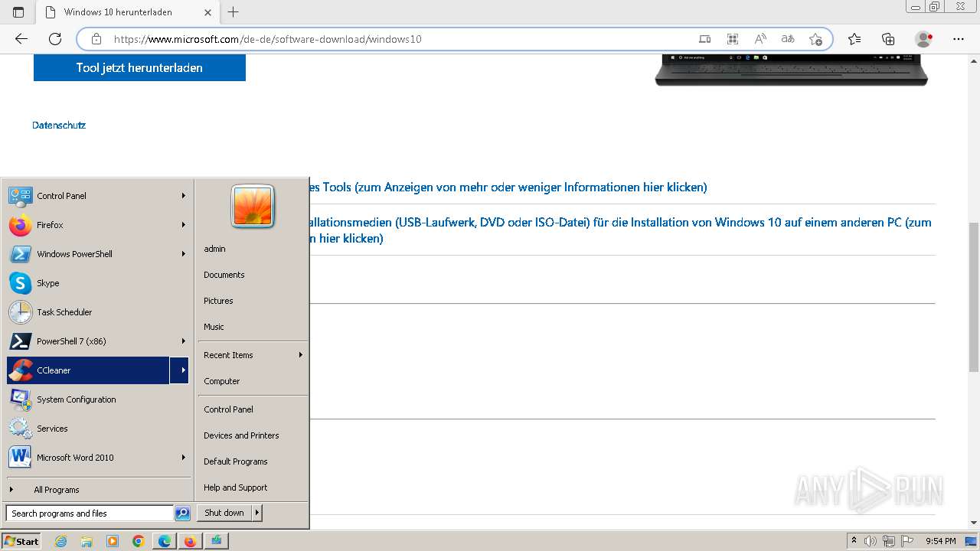Expand the USB-Laufwerk, DVD oder ISO-Datei section
The image size is (980, 551).
click(x=621, y=230)
